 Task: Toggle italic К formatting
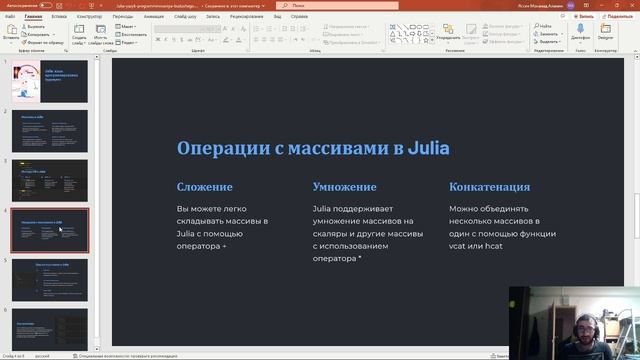coord(166,40)
